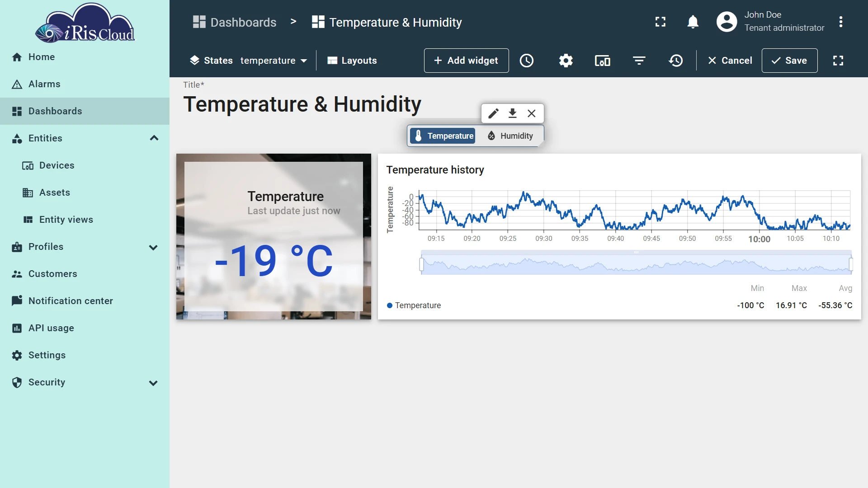Screen dimensions: 868x488
Task: Click the Settings gear icon in sidebar
Action: (x=17, y=355)
